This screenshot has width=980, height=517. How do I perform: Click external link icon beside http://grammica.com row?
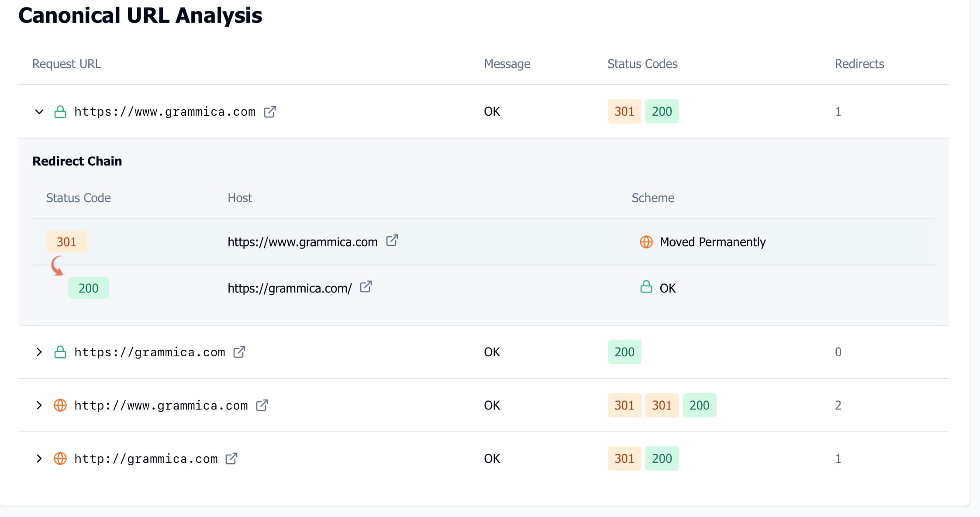click(x=231, y=458)
